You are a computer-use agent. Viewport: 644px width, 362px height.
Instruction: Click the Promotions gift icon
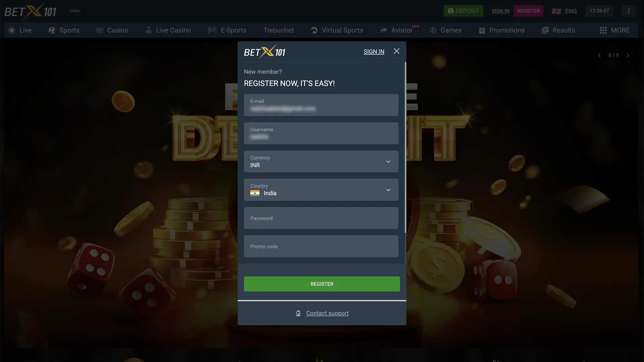482,30
